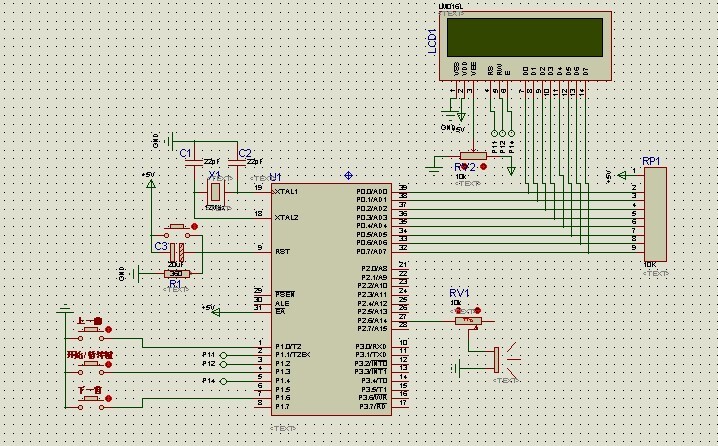This screenshot has height=446, width=718.
Task: Click the LCD1 green display screen
Action: [x=526, y=38]
